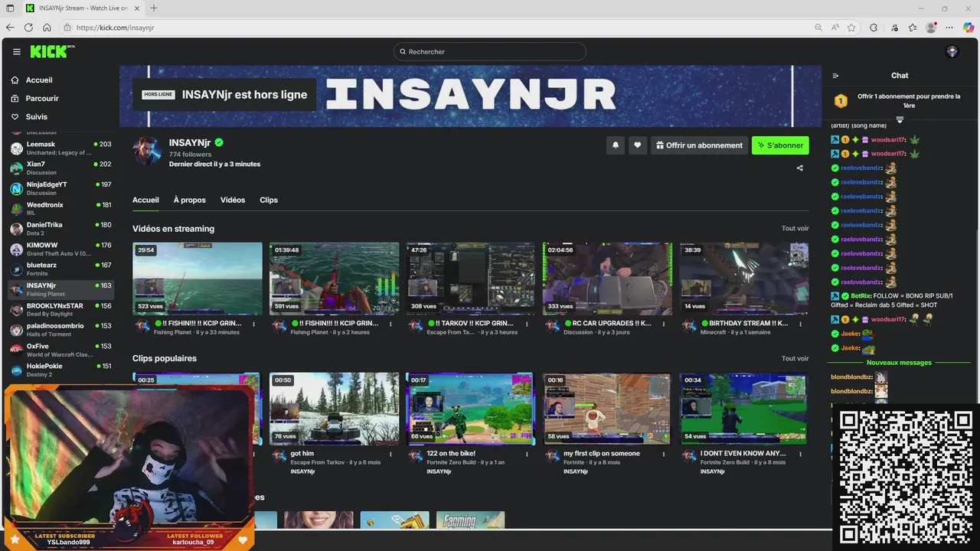This screenshot has height=551, width=980.
Task: Switch to the Clips tab
Action: tap(269, 200)
